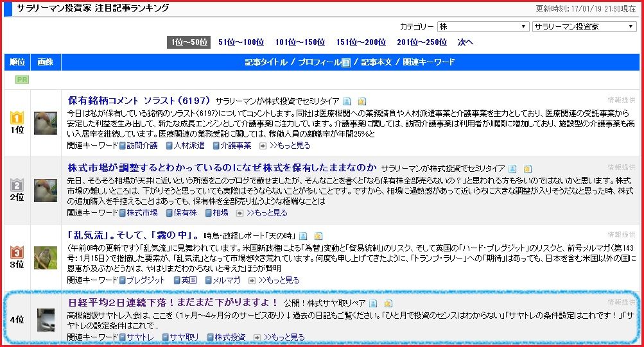
Task: Open bird thumbnail in 1位 row
Action: (x=46, y=123)
